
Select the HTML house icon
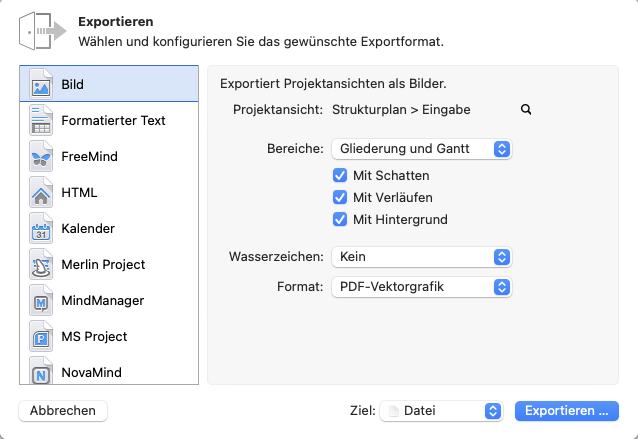[x=41, y=192]
